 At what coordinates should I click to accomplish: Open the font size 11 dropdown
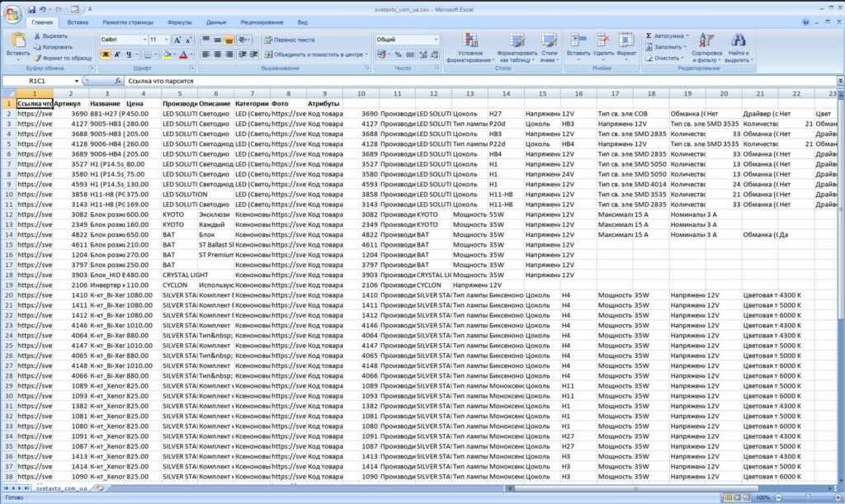[166, 40]
